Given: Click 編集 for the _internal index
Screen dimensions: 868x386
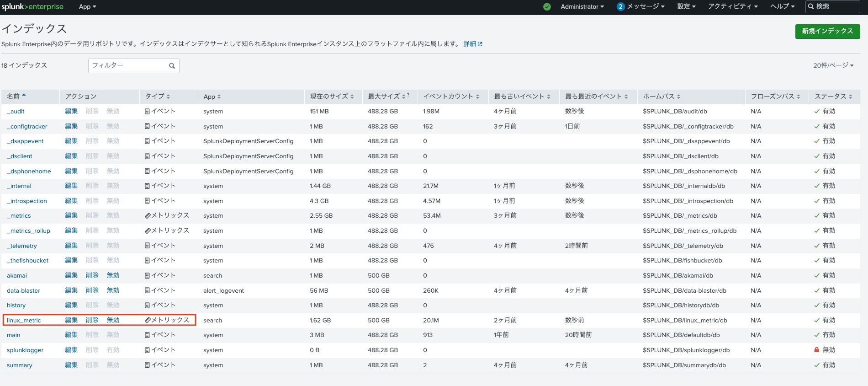Looking at the screenshot, I should point(71,186).
